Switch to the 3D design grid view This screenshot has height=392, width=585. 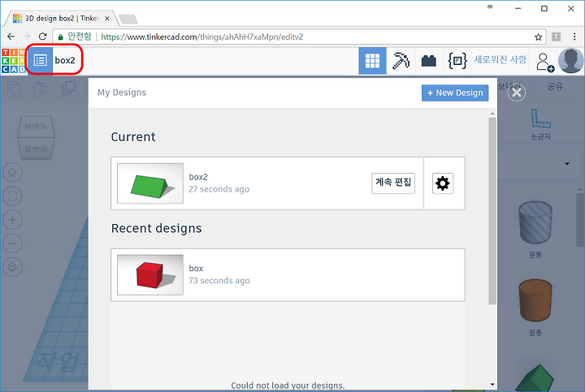point(372,60)
